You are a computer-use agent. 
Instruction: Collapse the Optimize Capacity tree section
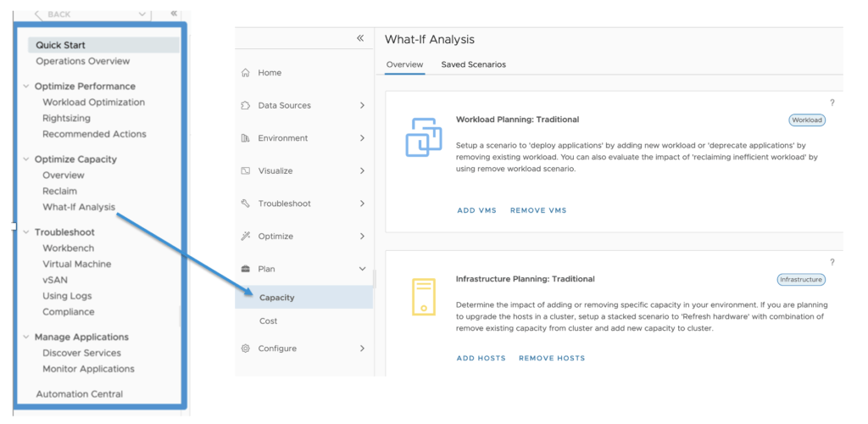pyautogui.click(x=26, y=159)
